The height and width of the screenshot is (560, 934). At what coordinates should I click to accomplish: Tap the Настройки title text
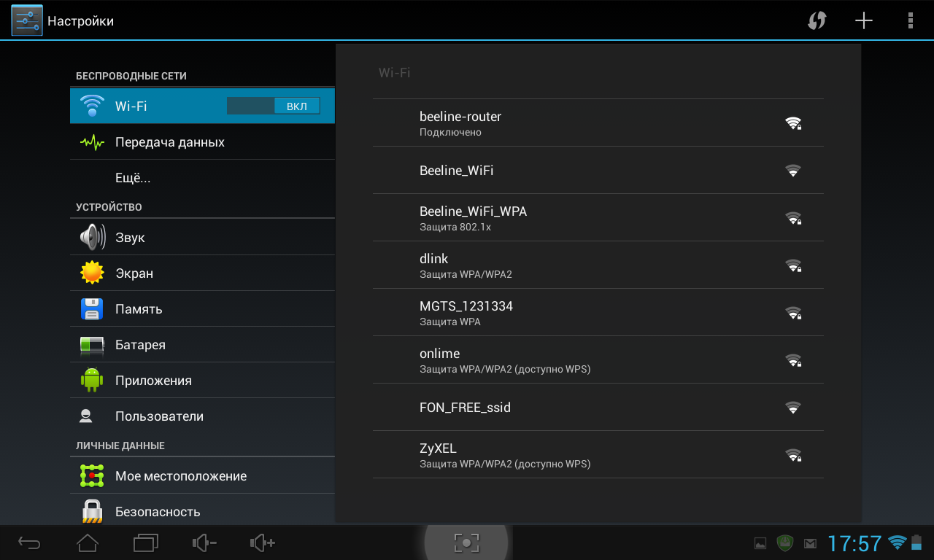(x=80, y=21)
